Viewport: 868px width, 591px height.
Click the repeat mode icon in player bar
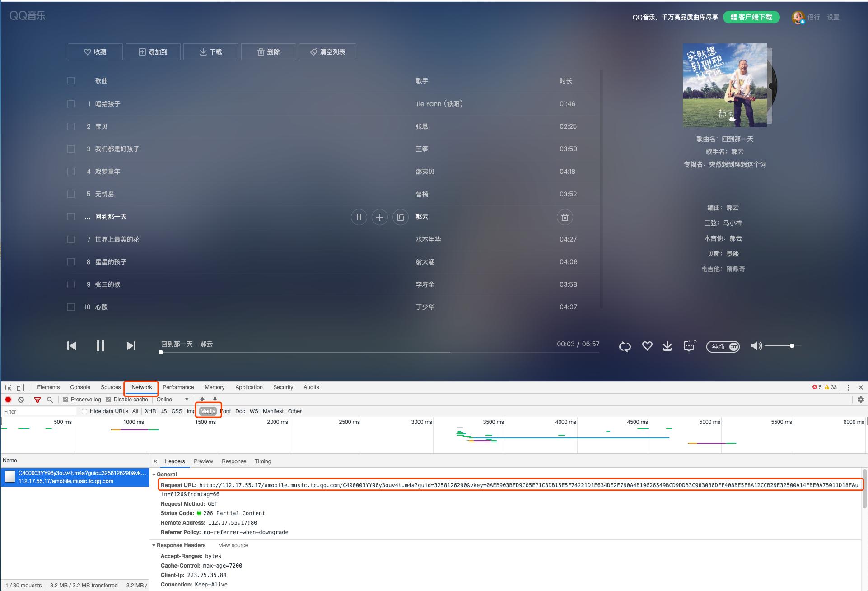coord(625,347)
